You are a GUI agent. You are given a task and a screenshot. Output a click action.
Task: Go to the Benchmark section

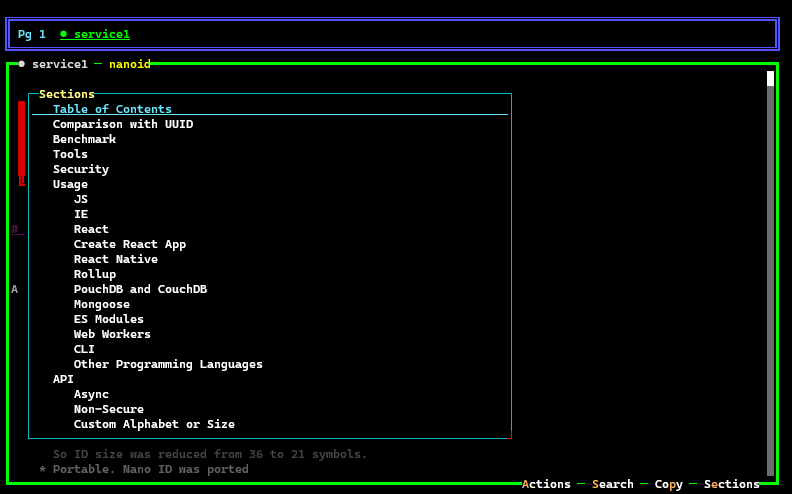[x=84, y=139]
